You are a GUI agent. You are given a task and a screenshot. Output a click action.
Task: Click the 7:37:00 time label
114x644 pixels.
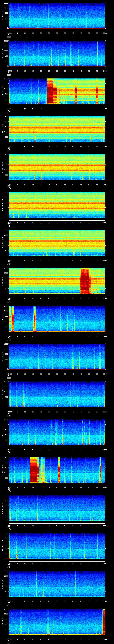(9, 601)
